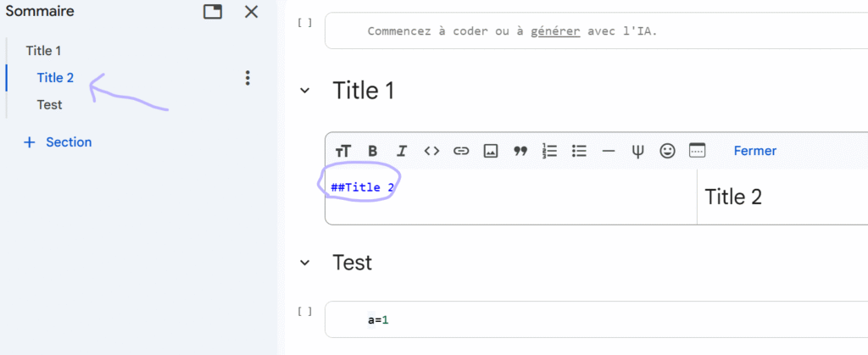Insert a bulleted list

(x=580, y=151)
